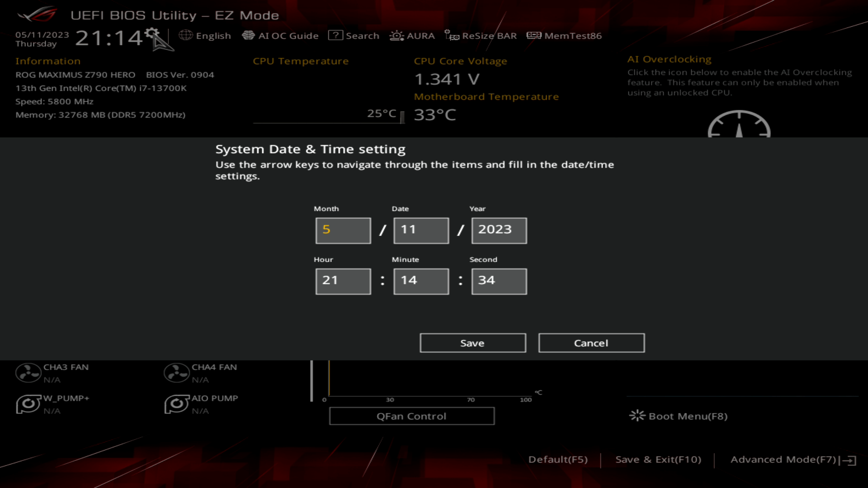The image size is (868, 488).
Task: Launch MemTest86
Action: [x=573, y=36]
